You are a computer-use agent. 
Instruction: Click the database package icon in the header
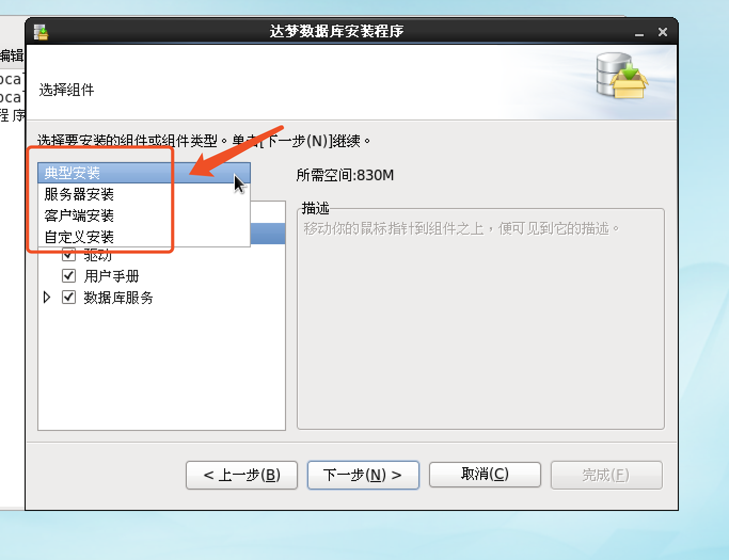(x=622, y=76)
